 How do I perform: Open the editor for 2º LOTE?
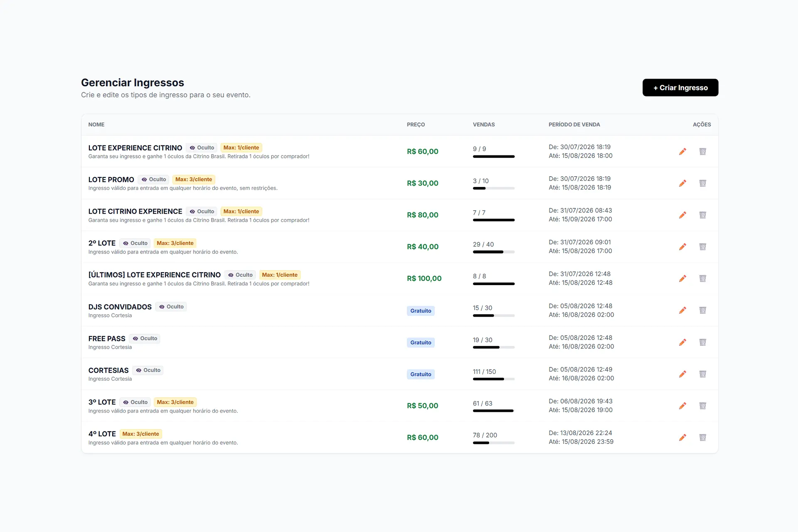click(x=682, y=247)
